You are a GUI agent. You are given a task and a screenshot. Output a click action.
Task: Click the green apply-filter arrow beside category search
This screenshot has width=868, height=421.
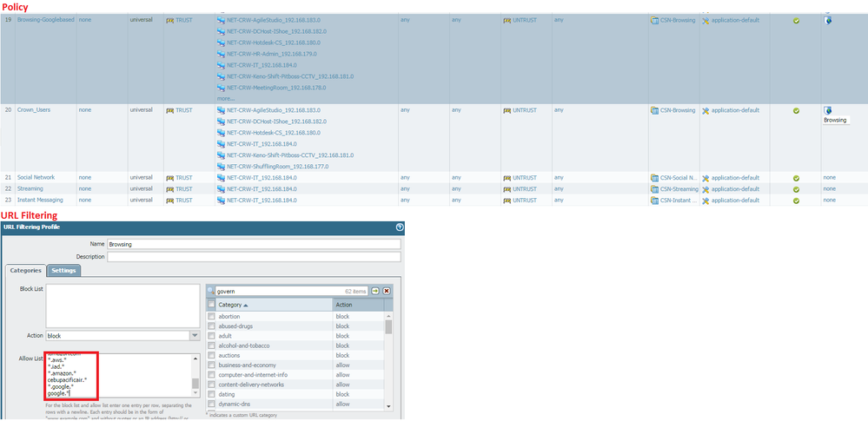[x=375, y=291]
